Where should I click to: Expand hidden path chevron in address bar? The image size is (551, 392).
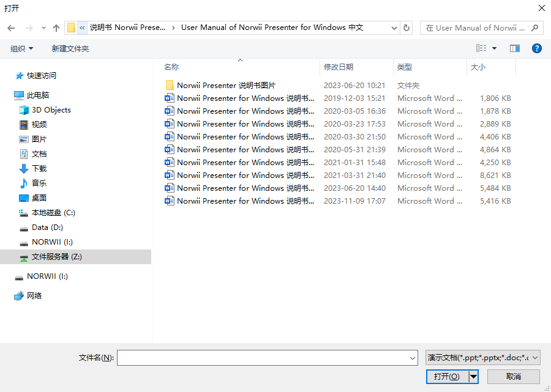click(82, 28)
